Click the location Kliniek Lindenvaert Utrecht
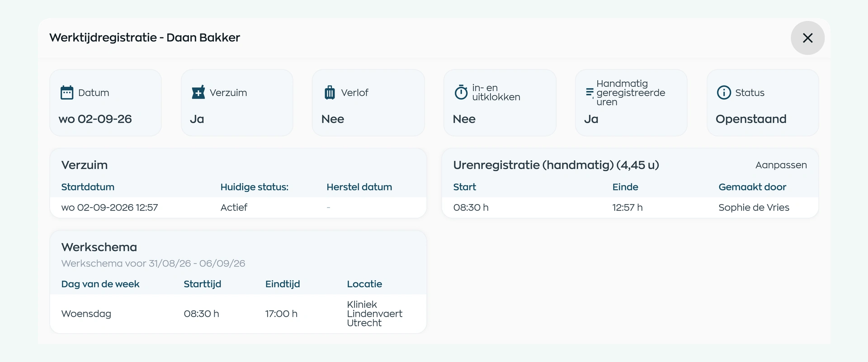The height and width of the screenshot is (362, 868). point(374,314)
